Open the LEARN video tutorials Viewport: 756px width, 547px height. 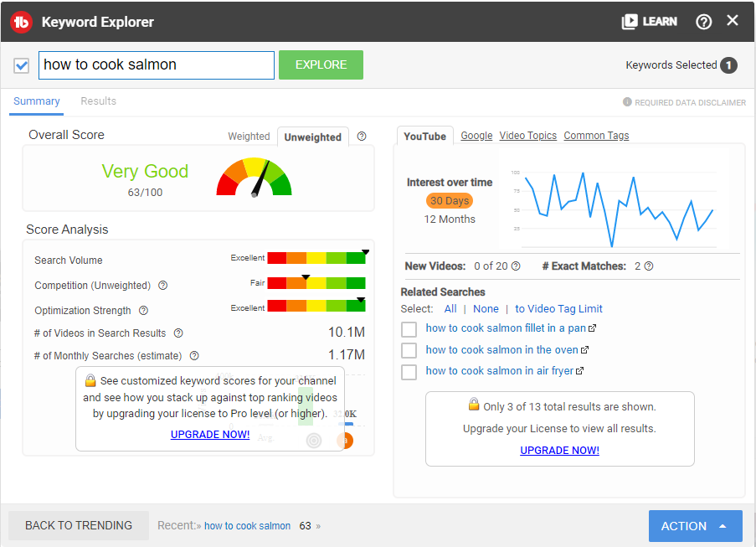(649, 22)
